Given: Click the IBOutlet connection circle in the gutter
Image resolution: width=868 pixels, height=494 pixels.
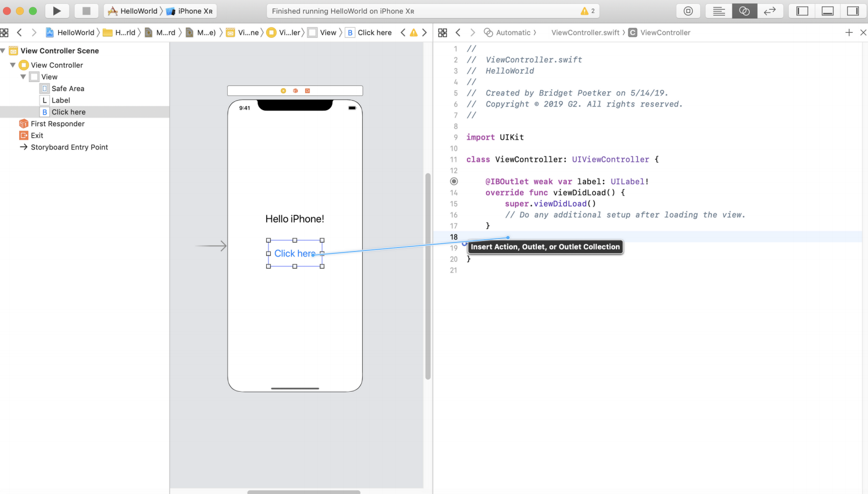Looking at the screenshot, I should (x=454, y=181).
